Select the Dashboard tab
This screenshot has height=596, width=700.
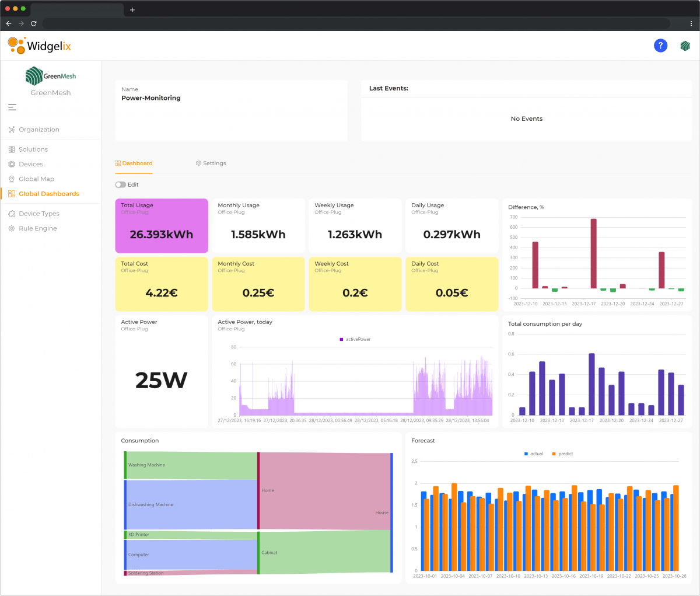point(134,163)
